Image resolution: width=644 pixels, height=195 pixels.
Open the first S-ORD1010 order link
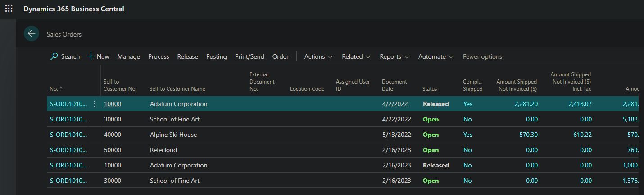(68, 104)
